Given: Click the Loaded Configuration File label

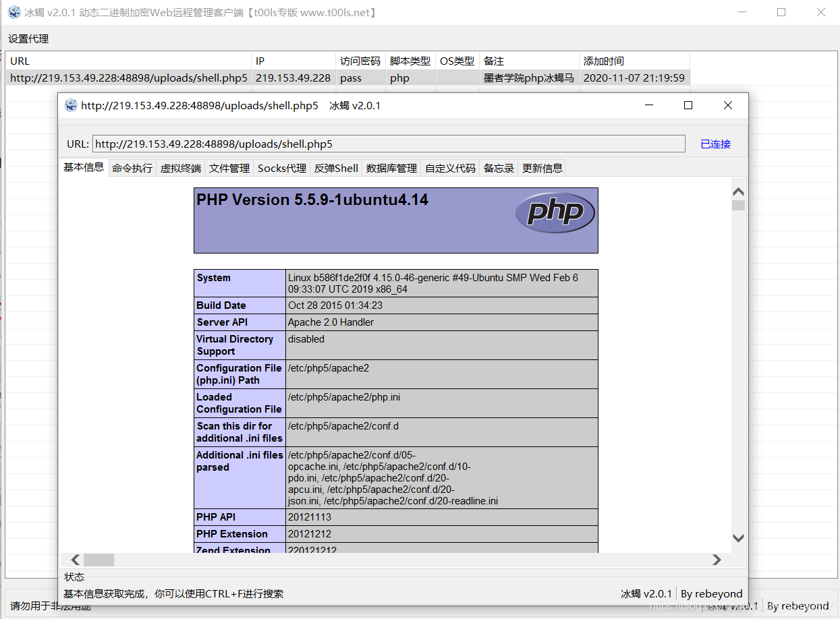Looking at the screenshot, I should [239, 403].
